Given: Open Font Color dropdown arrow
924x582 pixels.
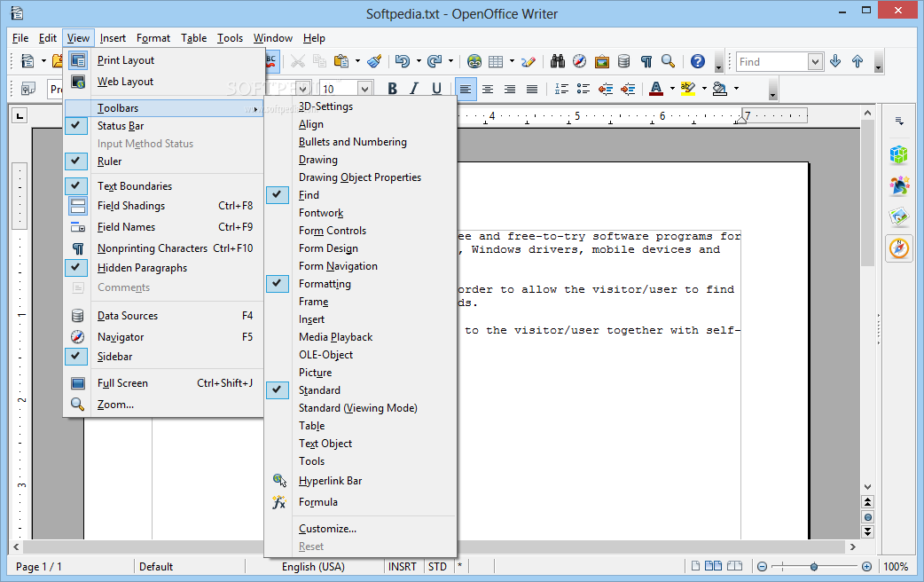Looking at the screenshot, I should pos(672,89).
